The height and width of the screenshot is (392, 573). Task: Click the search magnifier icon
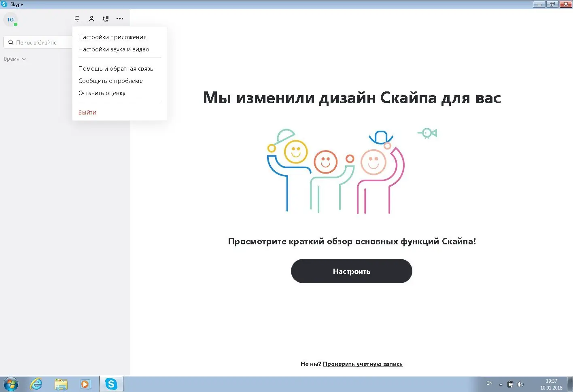coord(11,42)
